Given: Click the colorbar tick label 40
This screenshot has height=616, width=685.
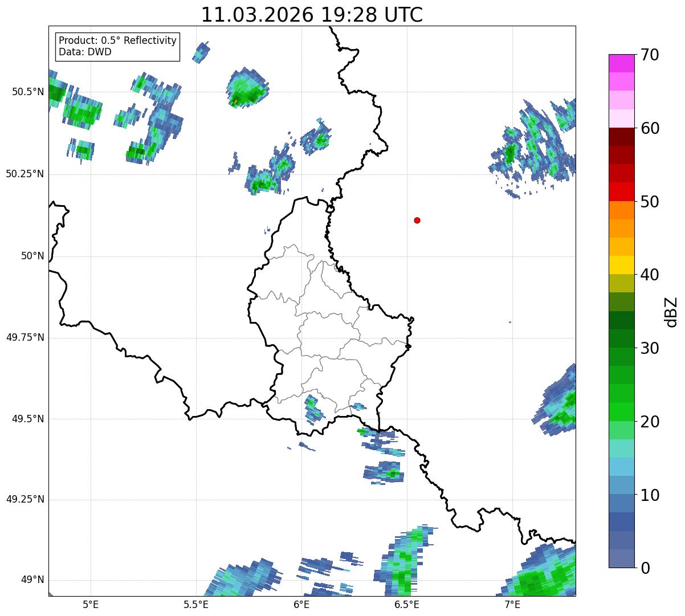Looking at the screenshot, I should pos(650,275).
